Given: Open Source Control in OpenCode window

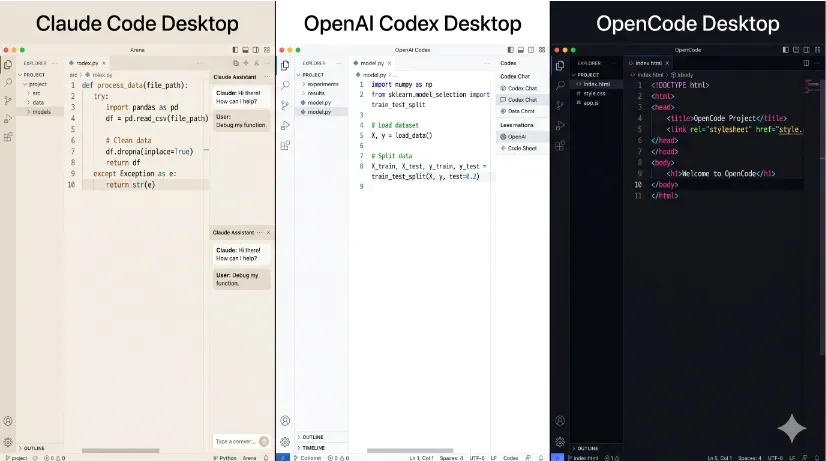Looking at the screenshot, I should (560, 105).
